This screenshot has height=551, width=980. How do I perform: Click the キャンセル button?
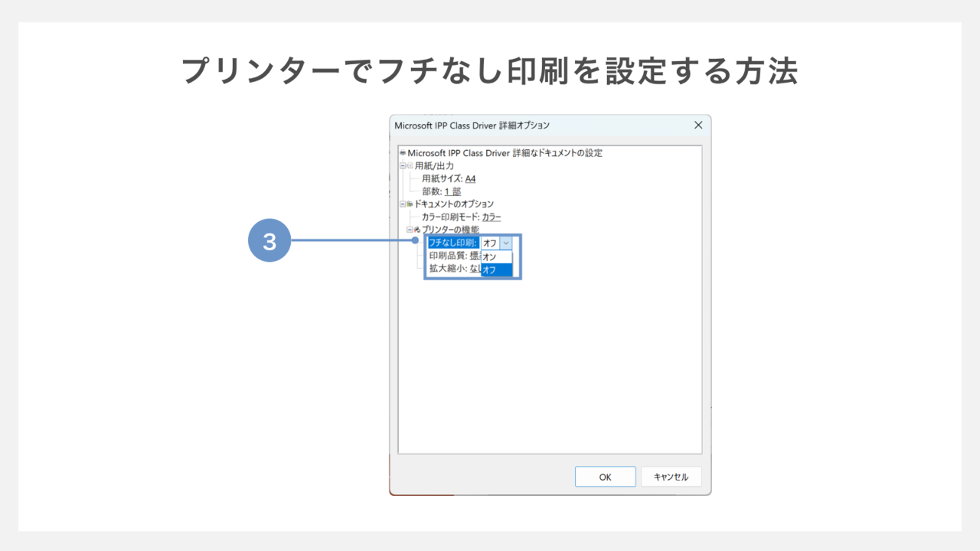click(671, 477)
